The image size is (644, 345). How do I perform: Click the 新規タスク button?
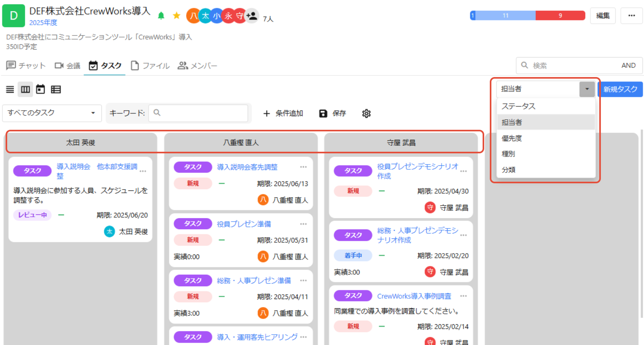point(620,89)
